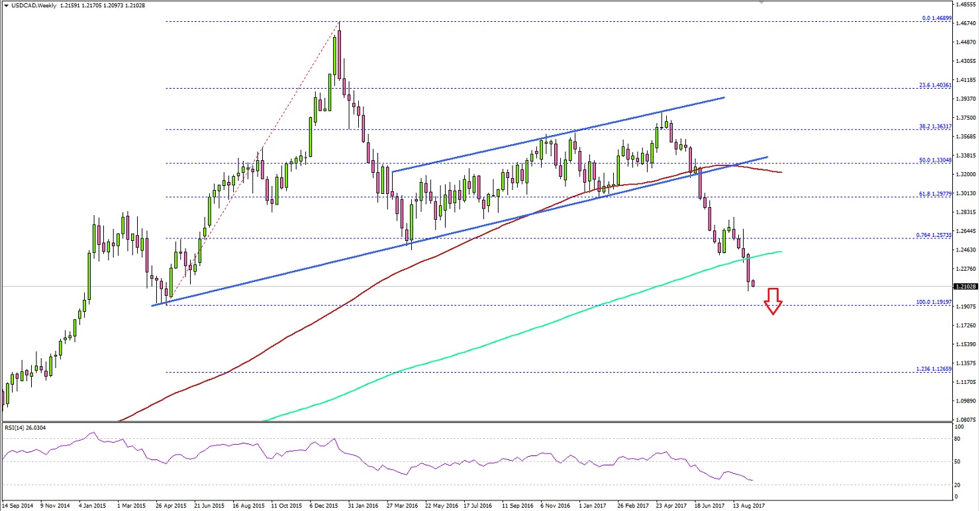Toggle the 50.0 1.33048 retracement line
Viewport: 980px width, 511px height.
coord(937,161)
